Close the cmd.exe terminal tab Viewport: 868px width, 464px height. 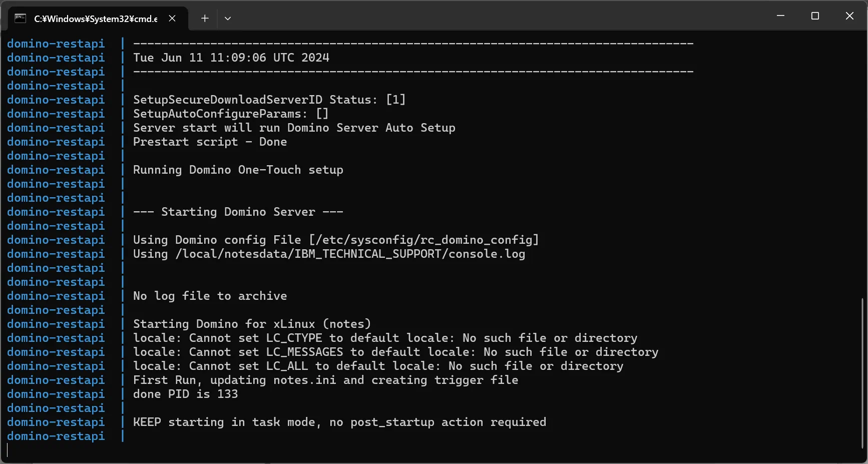[172, 19]
